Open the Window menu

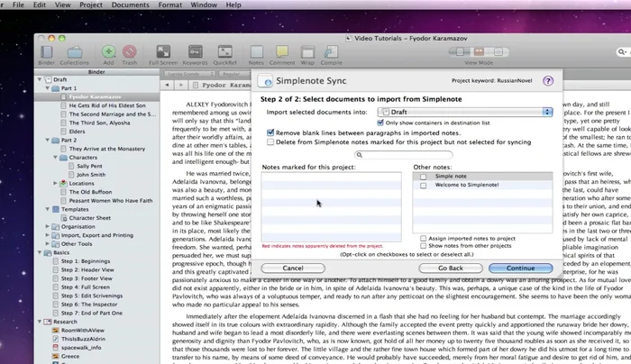[x=204, y=5]
